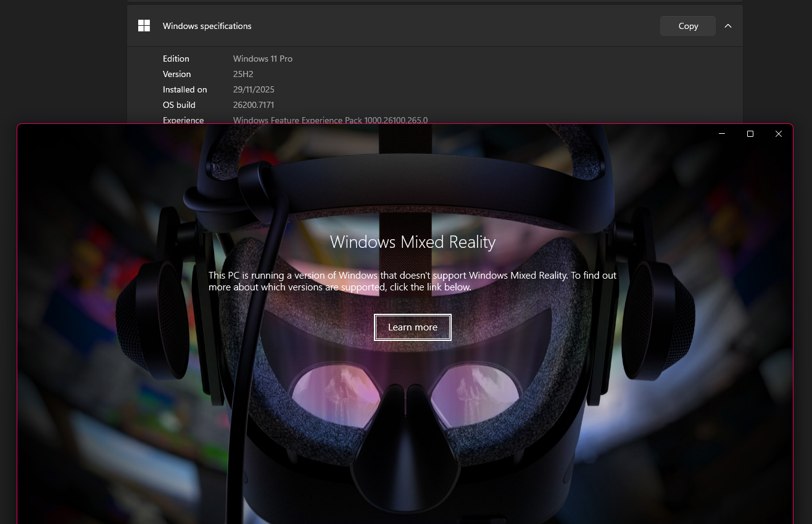Open the Learn more link button
Screen dimensions: 812x524
click(x=413, y=327)
